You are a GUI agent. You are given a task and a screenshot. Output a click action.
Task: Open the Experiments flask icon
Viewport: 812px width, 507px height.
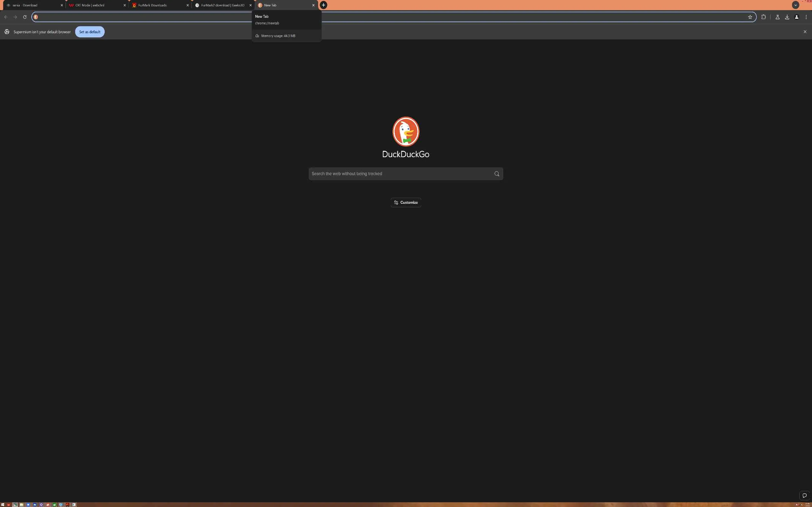pos(777,17)
